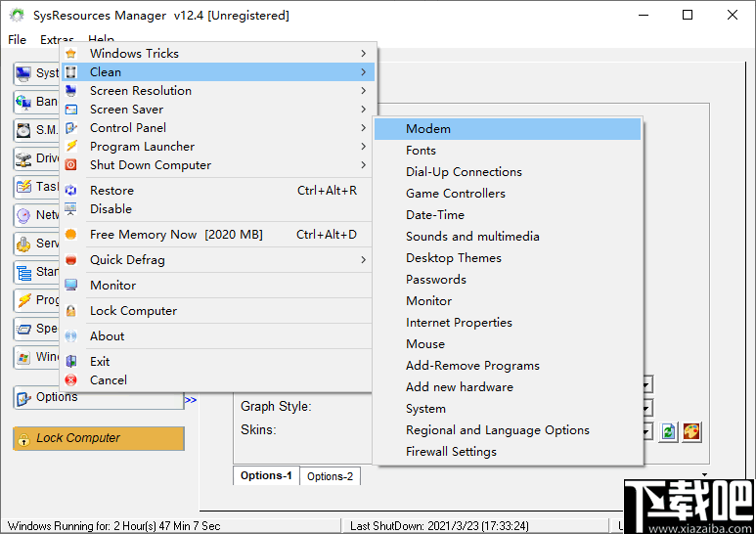The image size is (756, 534).
Task: Click the app gear icon in title bar
Action: click(17, 16)
